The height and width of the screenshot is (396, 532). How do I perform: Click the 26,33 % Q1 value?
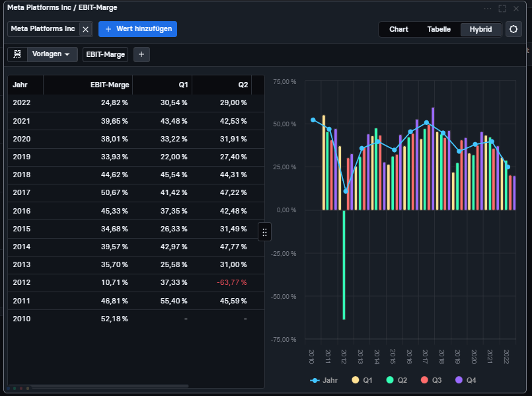[x=174, y=229]
